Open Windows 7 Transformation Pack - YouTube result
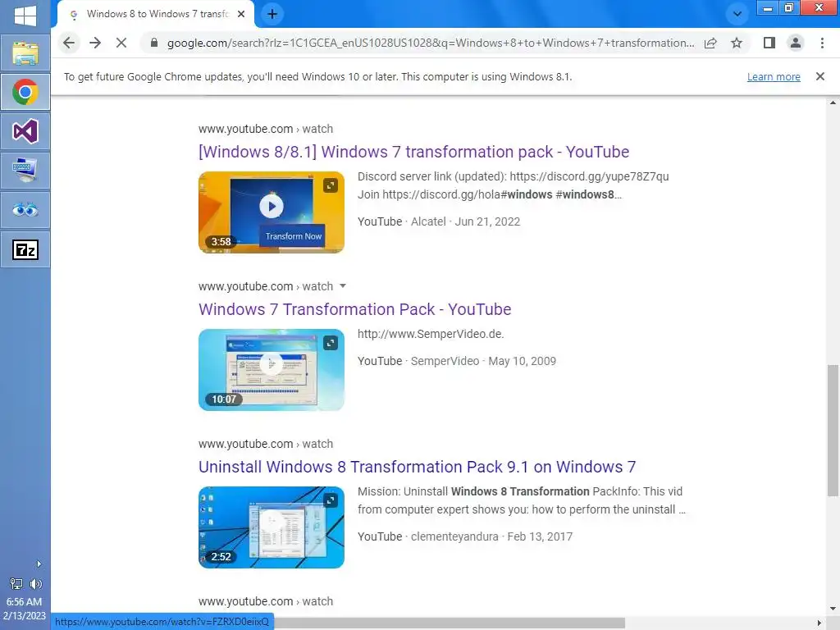 coord(354,309)
